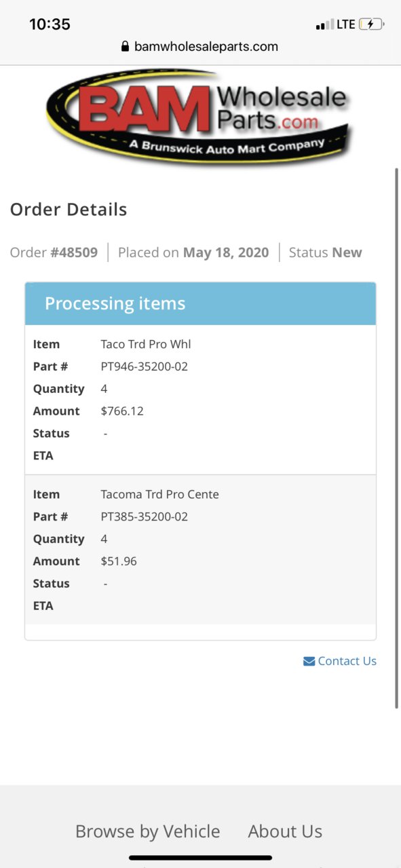Tap the bamwholesaleparts.com address bar
The image size is (401, 868).
(x=200, y=47)
